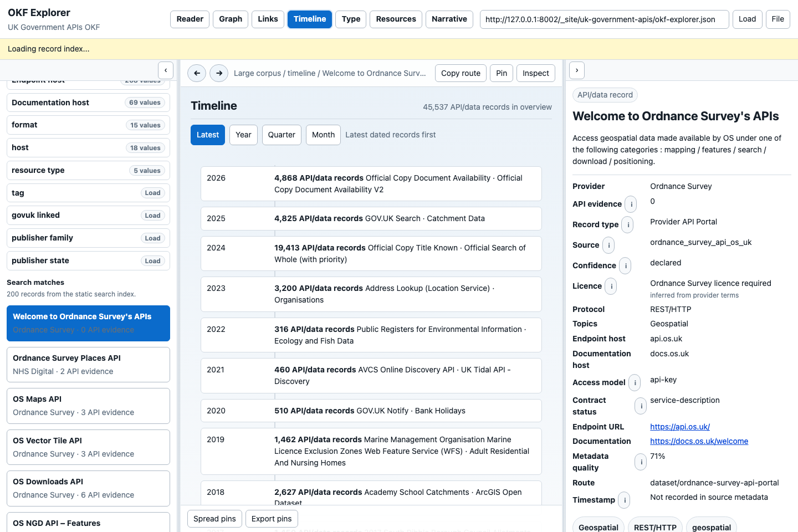Image resolution: width=798 pixels, height=532 pixels.
Task: Click the Load button next to URL
Action: pos(747,19)
